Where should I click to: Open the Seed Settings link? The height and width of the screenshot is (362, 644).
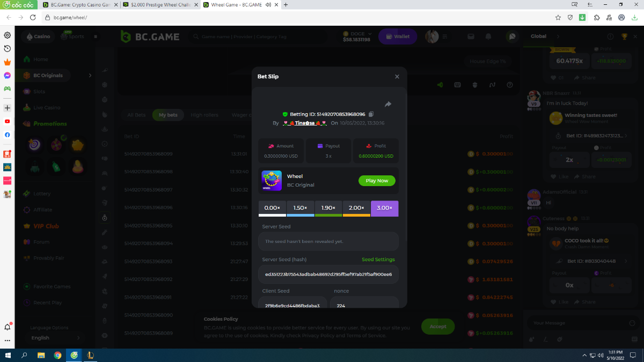click(378, 260)
